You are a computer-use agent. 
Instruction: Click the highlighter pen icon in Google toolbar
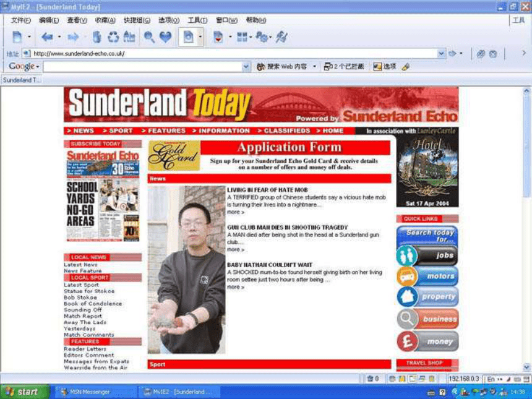(405, 67)
